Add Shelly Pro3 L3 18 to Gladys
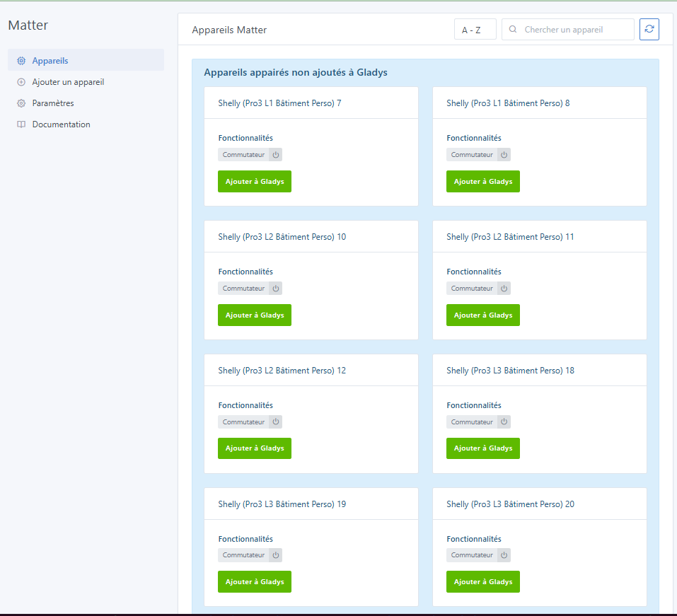 point(482,448)
